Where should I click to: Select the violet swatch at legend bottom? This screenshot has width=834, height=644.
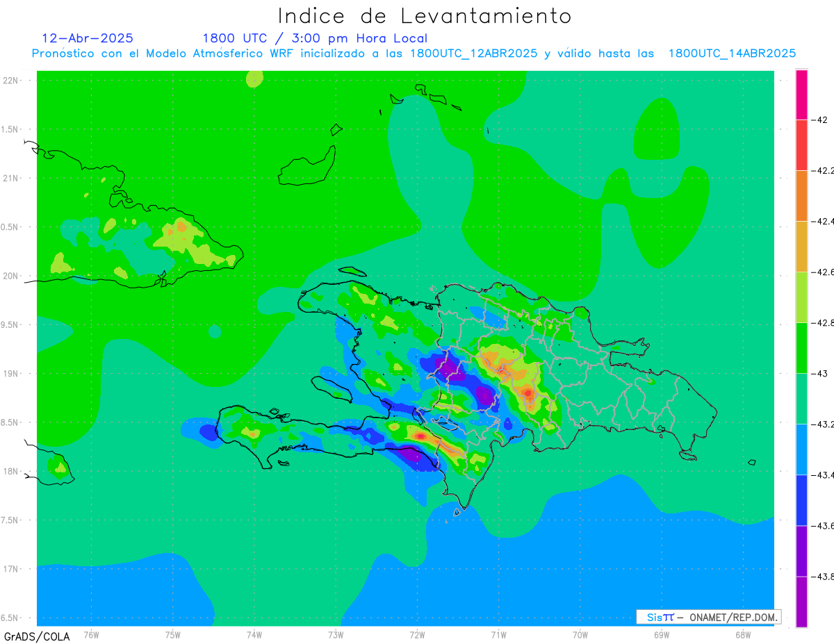click(x=801, y=601)
